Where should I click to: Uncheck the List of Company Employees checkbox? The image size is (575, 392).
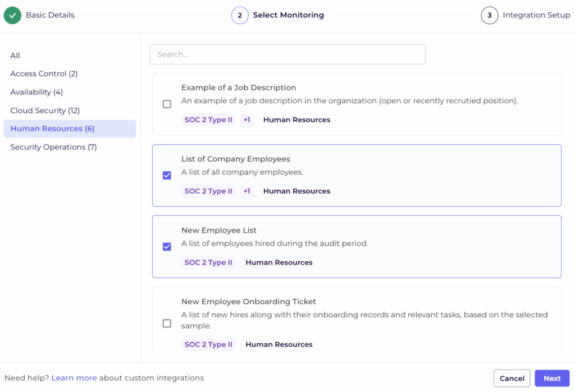(x=167, y=175)
